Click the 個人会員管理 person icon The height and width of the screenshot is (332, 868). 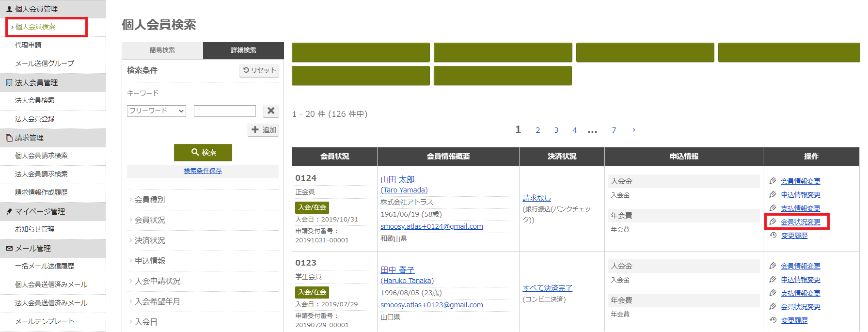coord(9,9)
